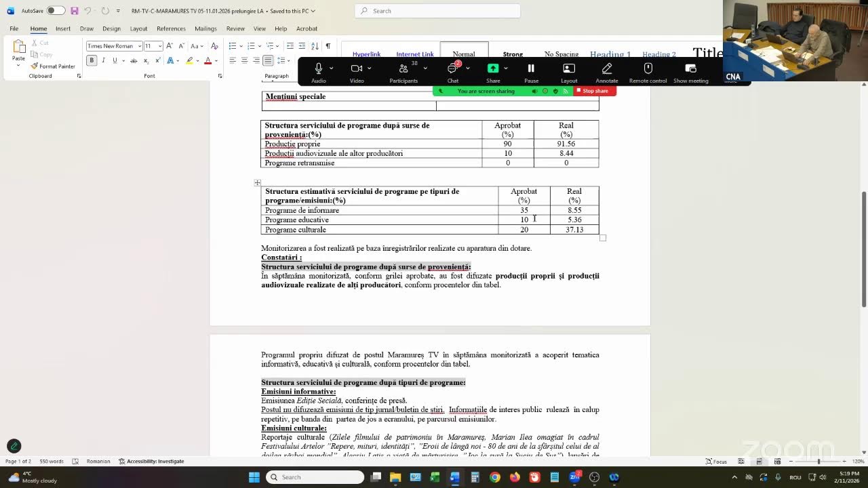Open line spacing dropdown
The height and width of the screenshot is (488, 868).
click(283, 60)
